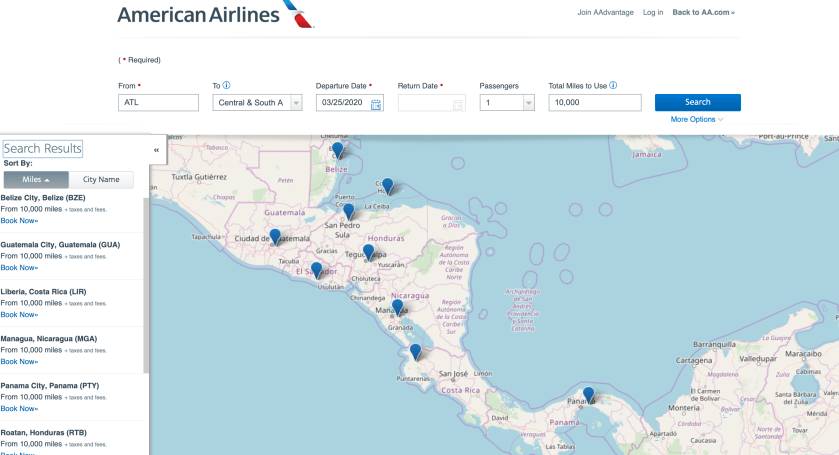Click the info icon beside Total Miles to Use
This screenshot has height=455, width=839.
[x=613, y=86]
